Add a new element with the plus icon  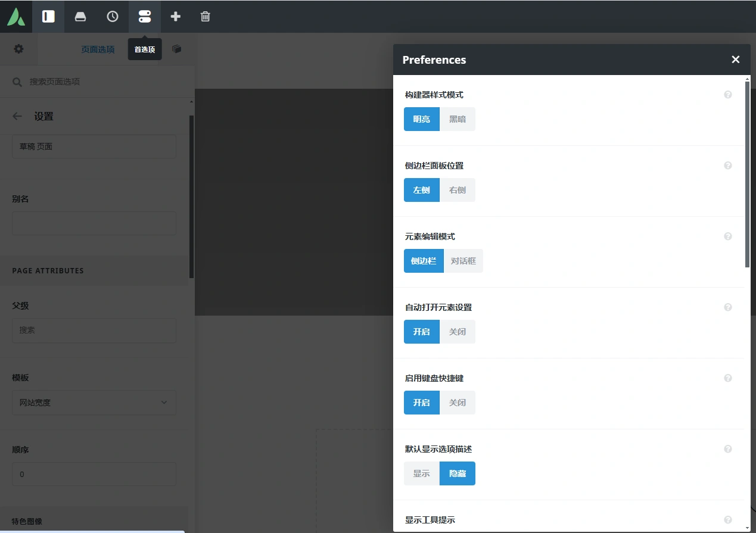pos(176,16)
